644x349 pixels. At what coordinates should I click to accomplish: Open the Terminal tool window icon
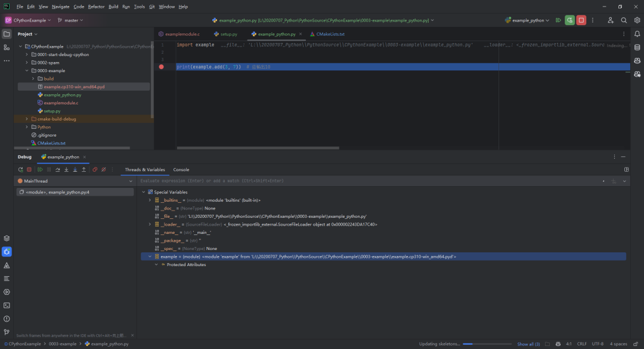tap(7, 305)
